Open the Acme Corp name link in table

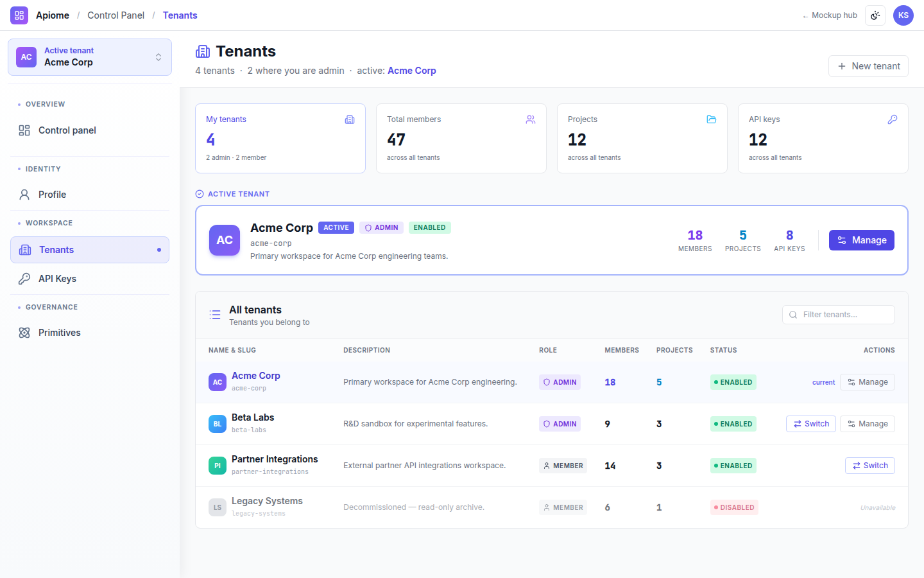(x=256, y=376)
